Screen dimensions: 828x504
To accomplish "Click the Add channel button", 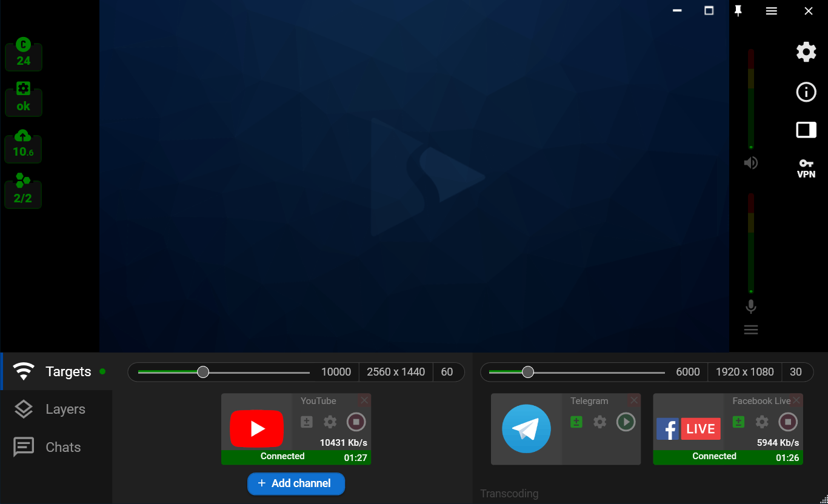I will pos(296,483).
